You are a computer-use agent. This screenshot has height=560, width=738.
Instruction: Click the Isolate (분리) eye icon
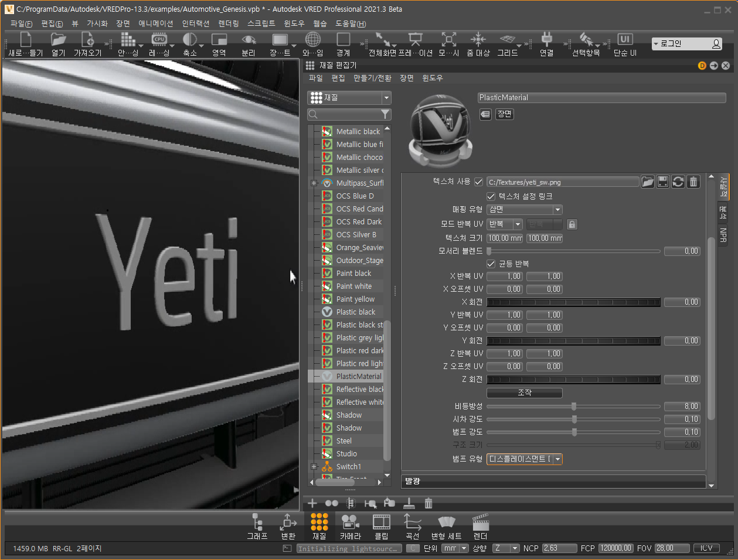coord(249,39)
